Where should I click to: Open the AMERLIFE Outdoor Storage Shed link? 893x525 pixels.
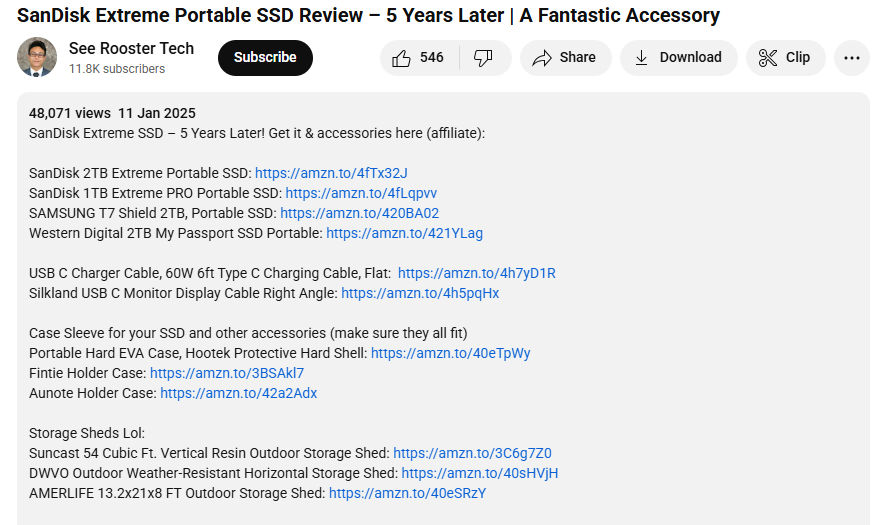pos(407,493)
